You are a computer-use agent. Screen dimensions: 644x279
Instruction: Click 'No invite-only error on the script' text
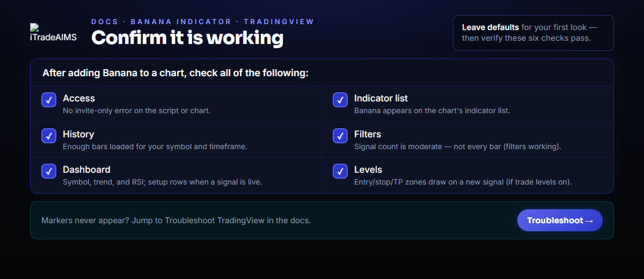[x=137, y=111]
